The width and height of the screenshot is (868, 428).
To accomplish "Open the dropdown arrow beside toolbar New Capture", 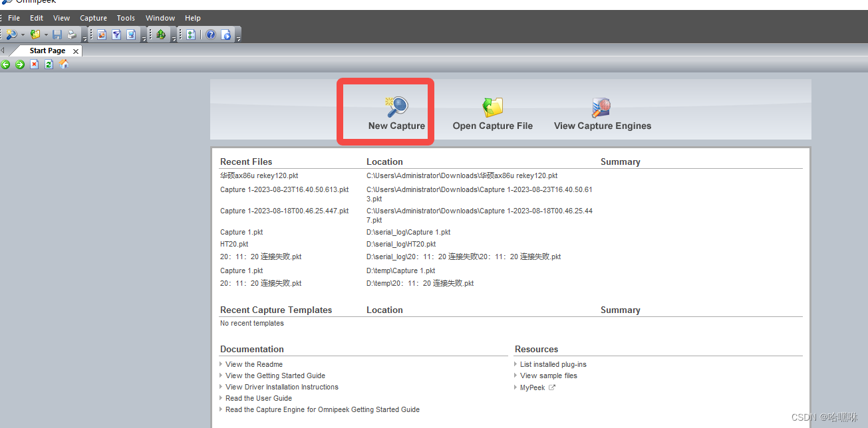I will (x=23, y=35).
